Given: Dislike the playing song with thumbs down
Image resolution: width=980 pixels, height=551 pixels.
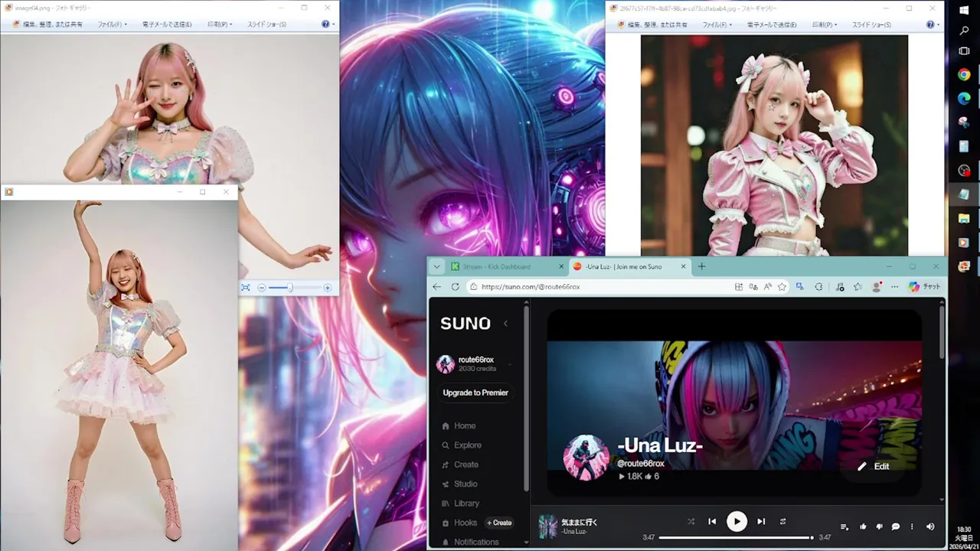Looking at the screenshot, I should 879,527.
